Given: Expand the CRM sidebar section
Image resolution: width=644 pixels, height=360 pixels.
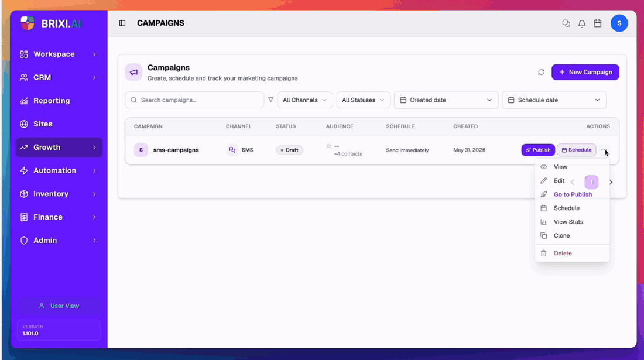Looking at the screenshot, I should click(x=59, y=78).
